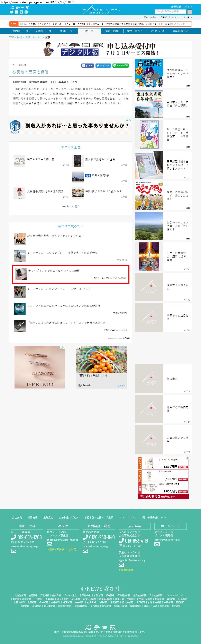The image size is (201, 644).
Task: Share article via Facebook シェア button
Action: click(x=87, y=66)
